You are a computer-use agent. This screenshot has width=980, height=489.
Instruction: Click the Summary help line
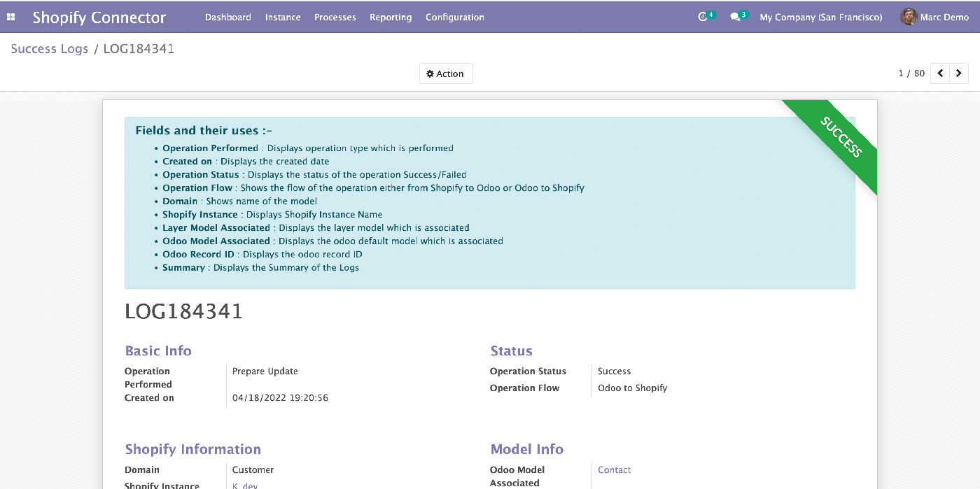261,268
